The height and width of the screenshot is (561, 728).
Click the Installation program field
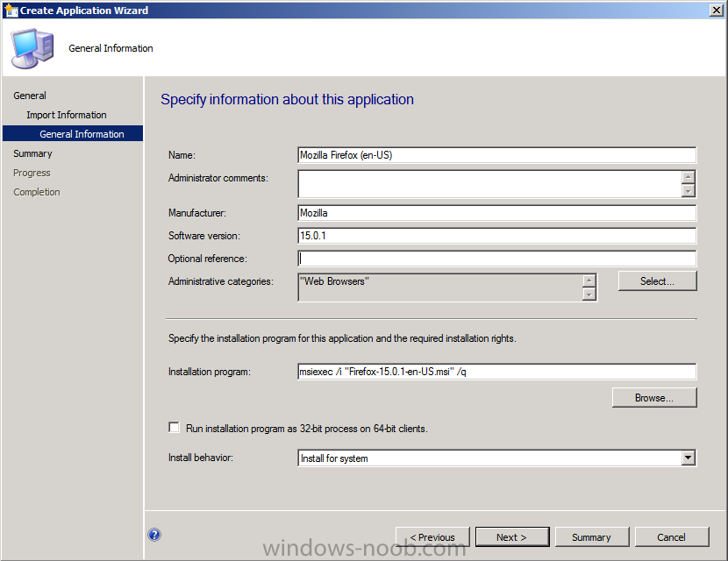coord(496,372)
